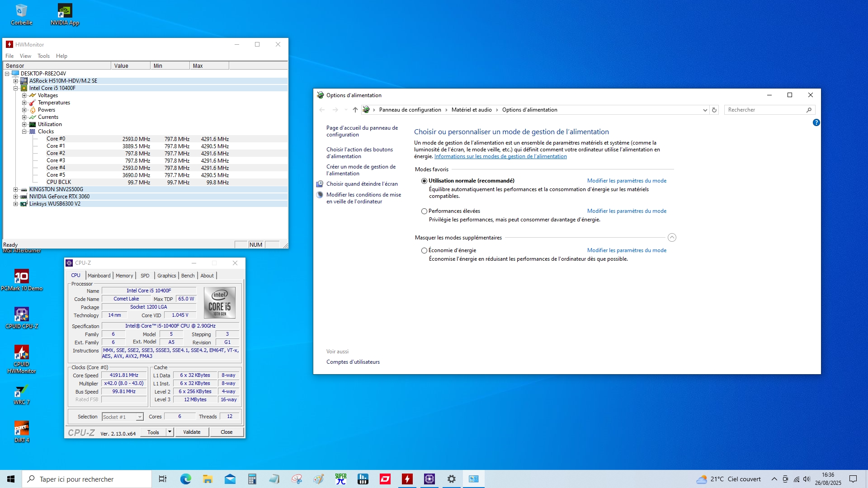Switch to the Graphics tab in CPU-Z
This screenshot has width=868, height=488.
click(166, 276)
